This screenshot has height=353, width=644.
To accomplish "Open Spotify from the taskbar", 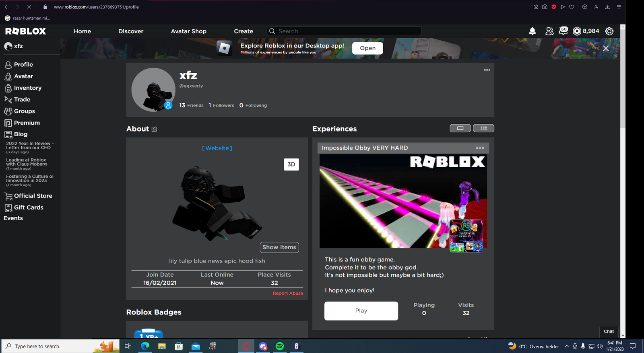I will pos(280,346).
